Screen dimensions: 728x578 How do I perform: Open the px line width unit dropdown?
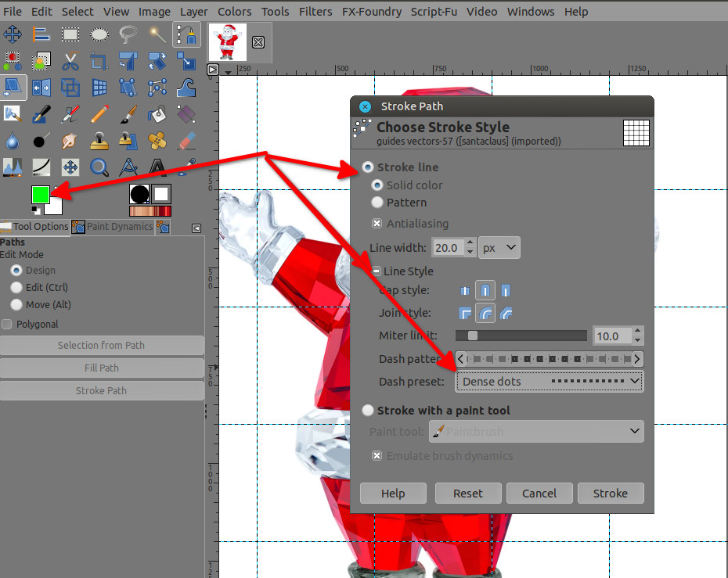pyautogui.click(x=499, y=248)
